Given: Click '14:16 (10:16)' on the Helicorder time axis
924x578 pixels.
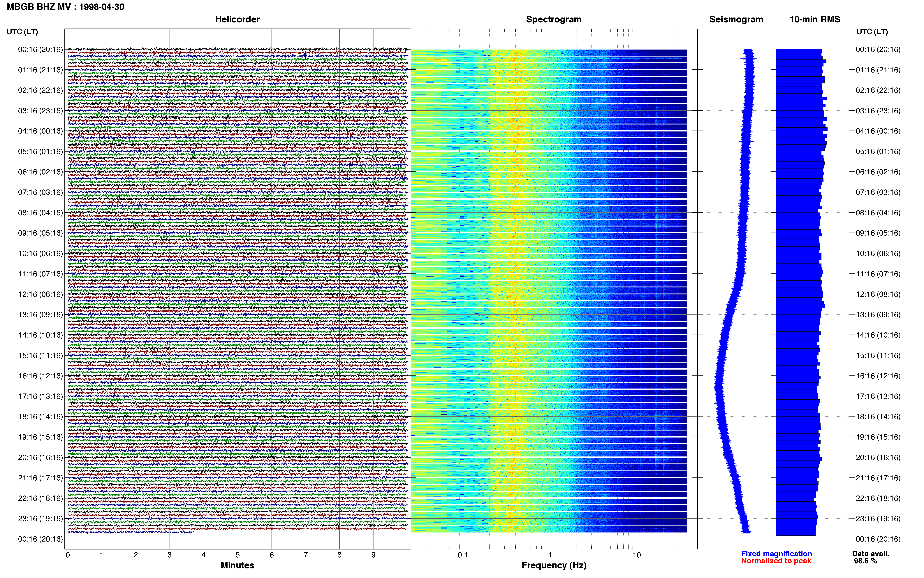Looking at the screenshot, I should pos(41,335).
